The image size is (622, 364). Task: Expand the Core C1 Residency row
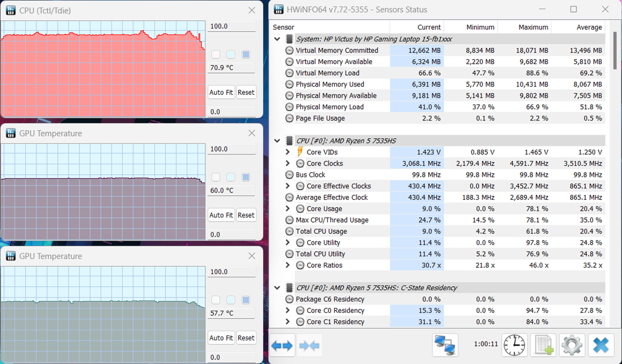(x=288, y=322)
